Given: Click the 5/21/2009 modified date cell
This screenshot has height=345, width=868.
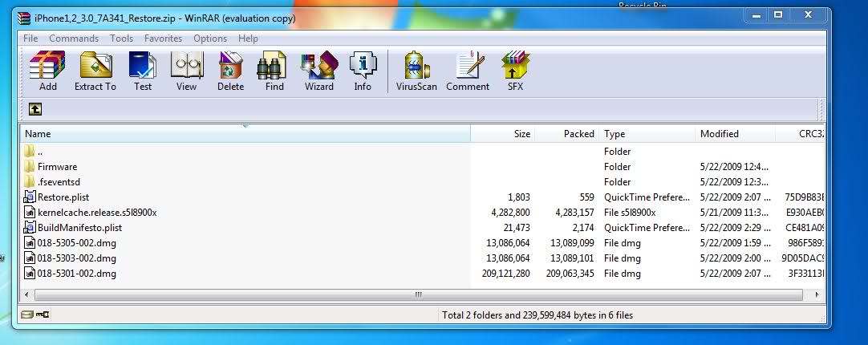Looking at the screenshot, I should [734, 212].
